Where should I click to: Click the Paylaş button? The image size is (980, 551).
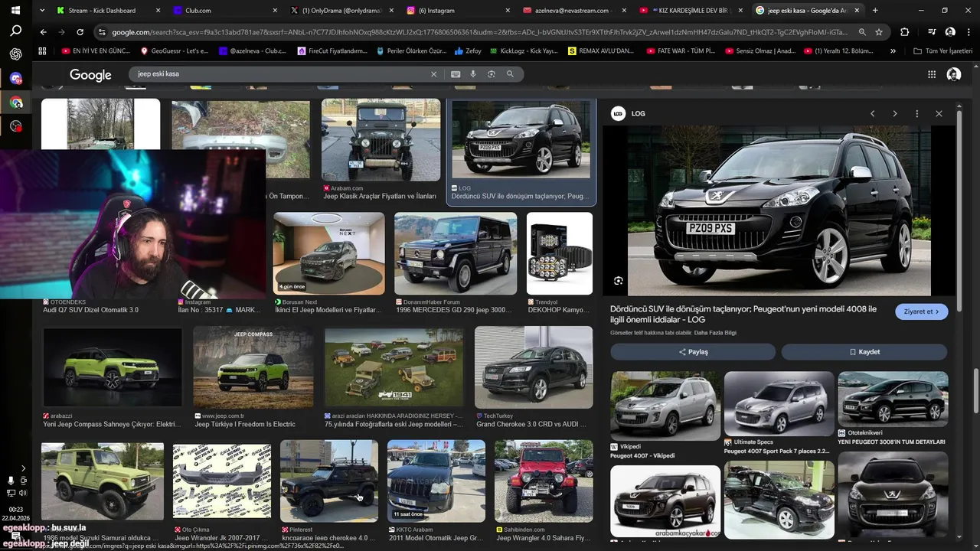point(693,352)
